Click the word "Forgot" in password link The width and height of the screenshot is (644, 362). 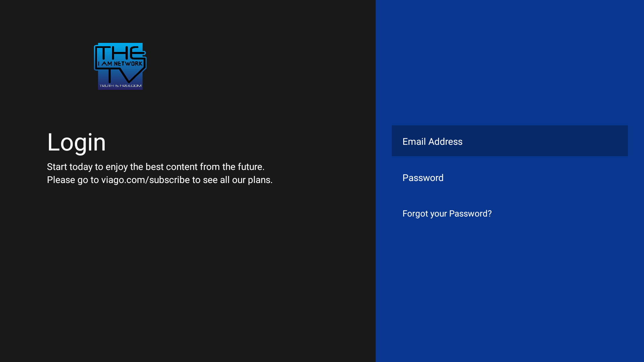[415, 214]
